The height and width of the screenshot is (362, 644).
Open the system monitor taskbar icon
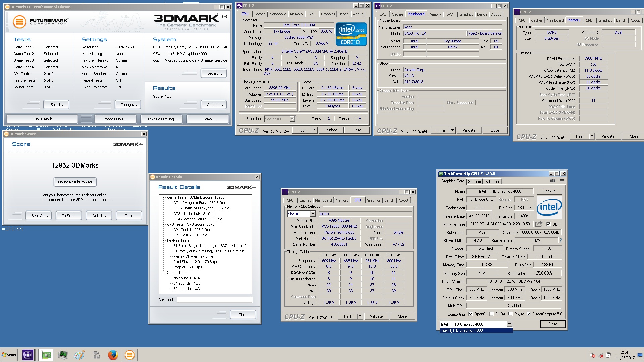[62, 355]
